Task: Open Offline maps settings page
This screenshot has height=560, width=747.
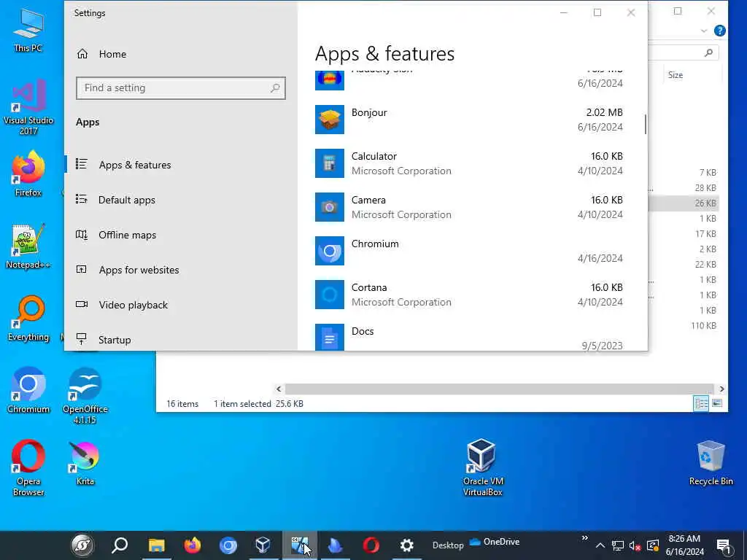Action: 116,235
